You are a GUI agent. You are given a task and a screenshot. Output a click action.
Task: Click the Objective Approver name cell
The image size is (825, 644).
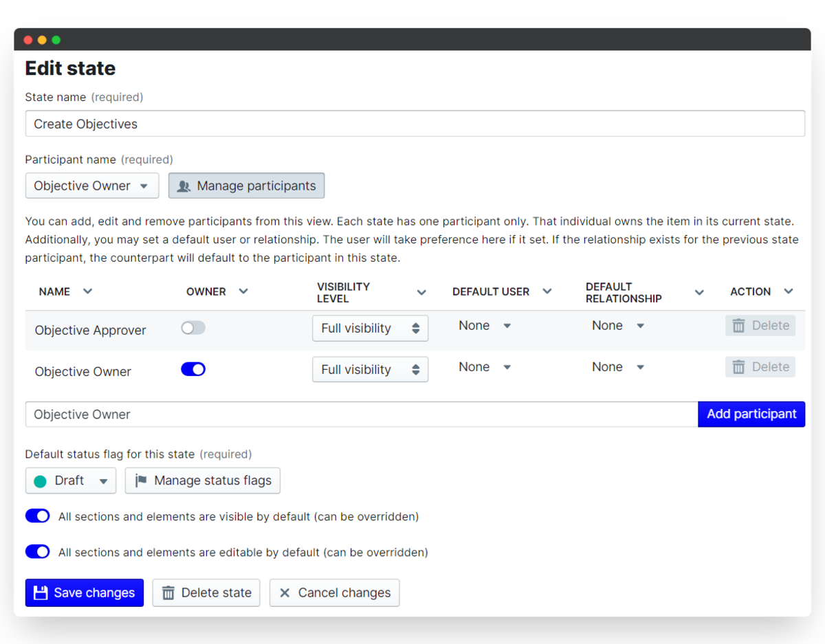[91, 330]
